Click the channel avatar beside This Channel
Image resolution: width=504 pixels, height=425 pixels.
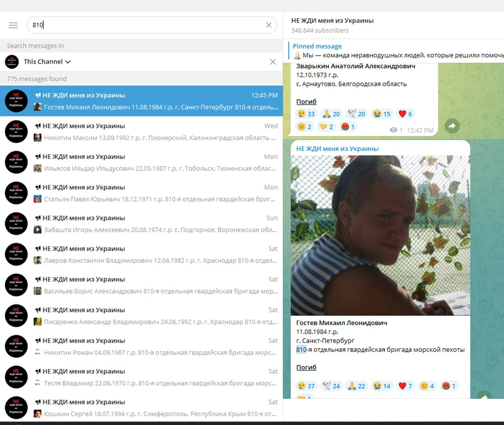12,62
